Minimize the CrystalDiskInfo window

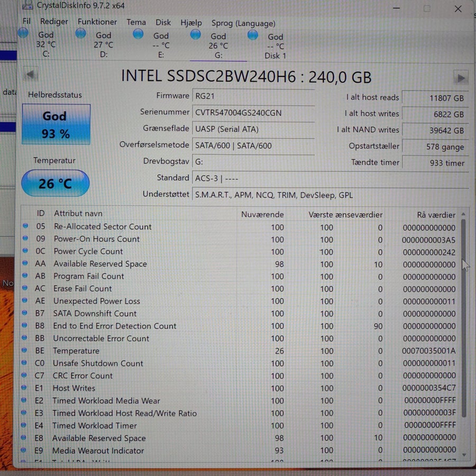click(396, 8)
